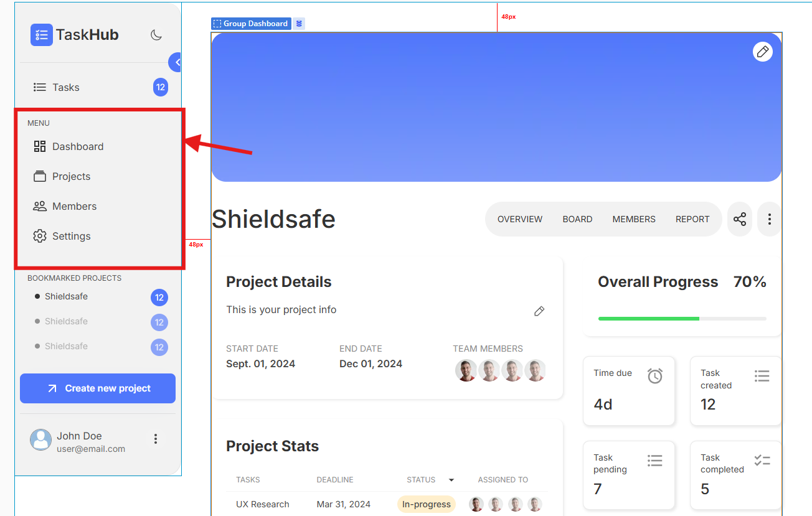Screen dimensions: 812x516
Task: Sort using the STATUS column dropdown arrow
Action: point(451,480)
